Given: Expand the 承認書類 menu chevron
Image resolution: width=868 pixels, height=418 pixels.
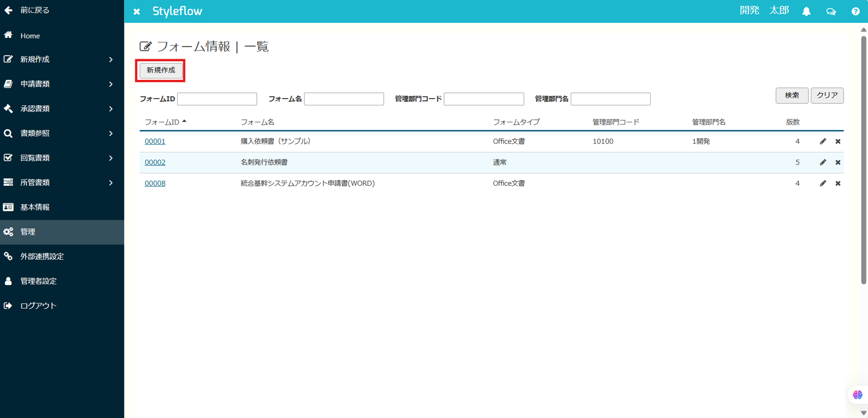Looking at the screenshot, I should click(x=111, y=109).
